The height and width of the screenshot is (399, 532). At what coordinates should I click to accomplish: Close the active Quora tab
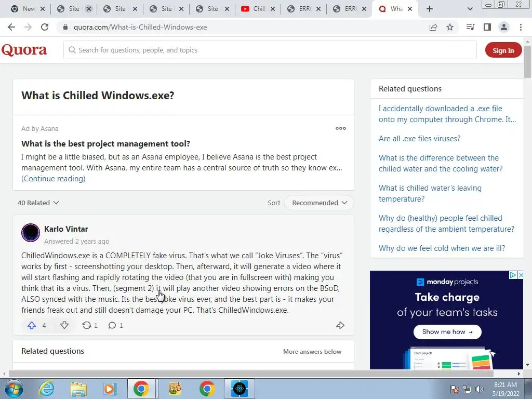tap(410, 9)
